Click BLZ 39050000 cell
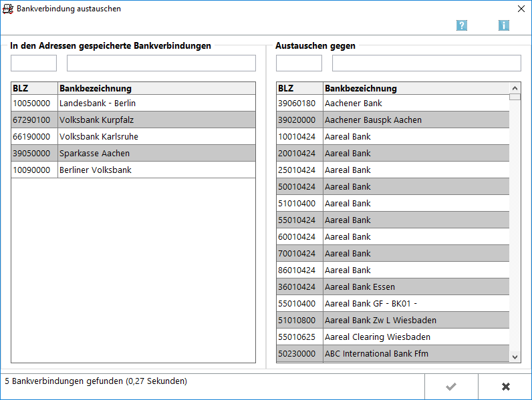The image size is (532, 400). click(34, 153)
